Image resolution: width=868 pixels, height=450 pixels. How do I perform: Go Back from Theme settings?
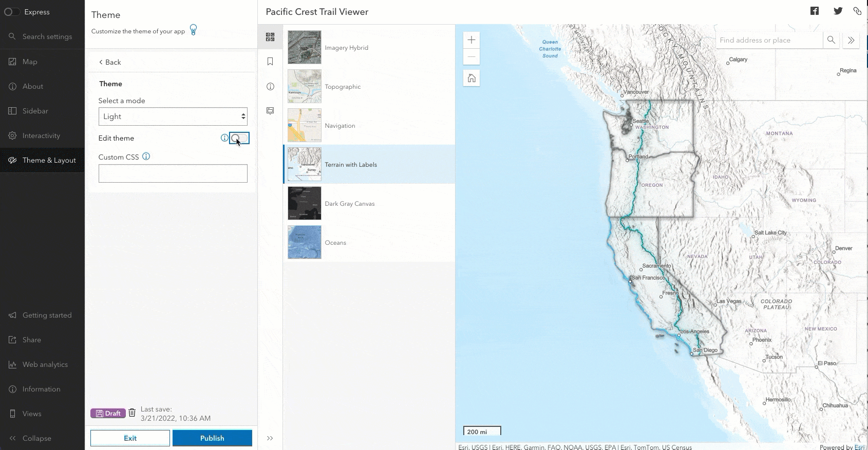click(x=110, y=62)
